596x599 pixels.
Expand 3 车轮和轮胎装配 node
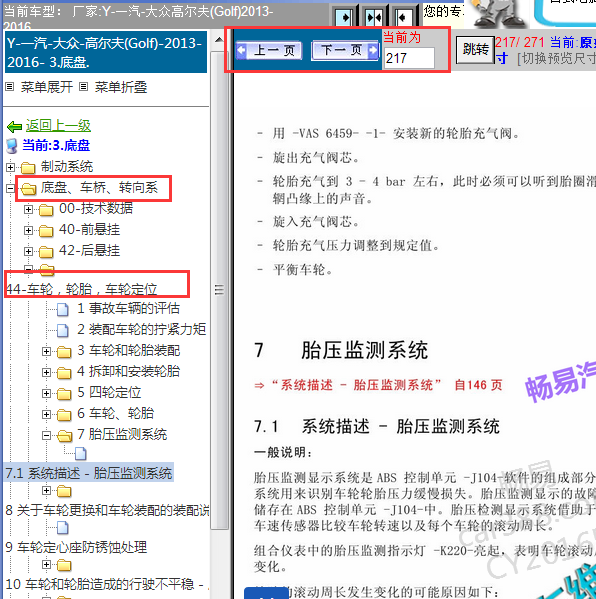[x=46, y=351]
